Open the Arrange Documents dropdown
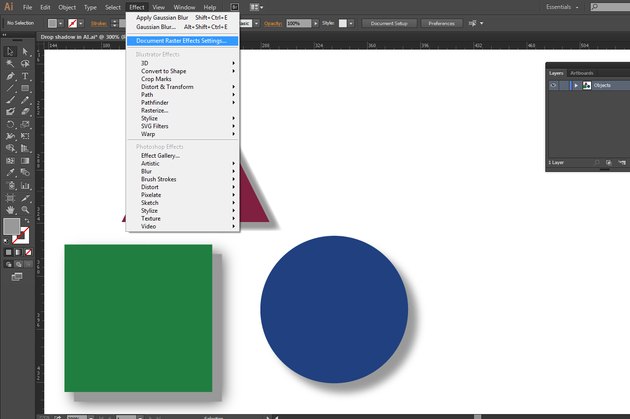The image size is (630, 419). pos(256,7)
